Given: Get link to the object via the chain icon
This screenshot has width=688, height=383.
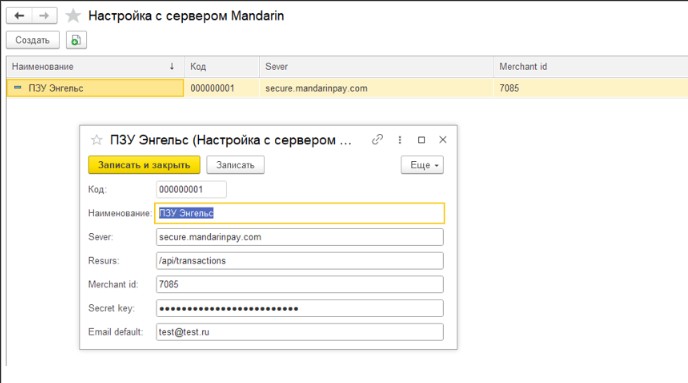Looking at the screenshot, I should [377, 140].
